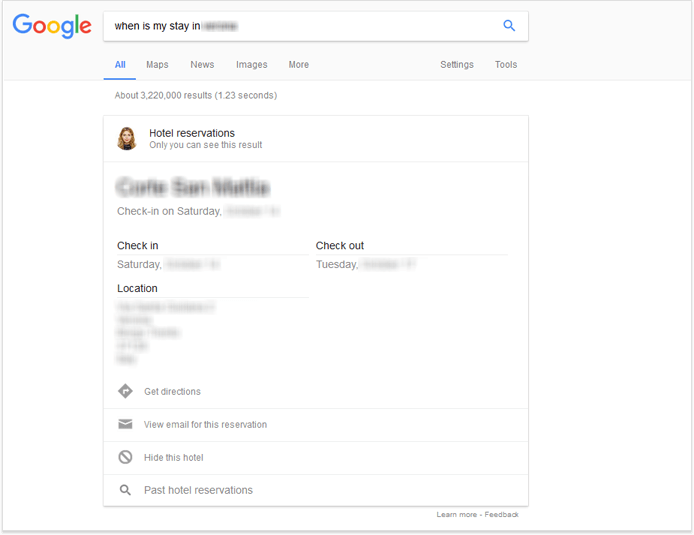Viewport: 694px width, 535px height.
Task: Select the All results tab
Action: tap(120, 65)
